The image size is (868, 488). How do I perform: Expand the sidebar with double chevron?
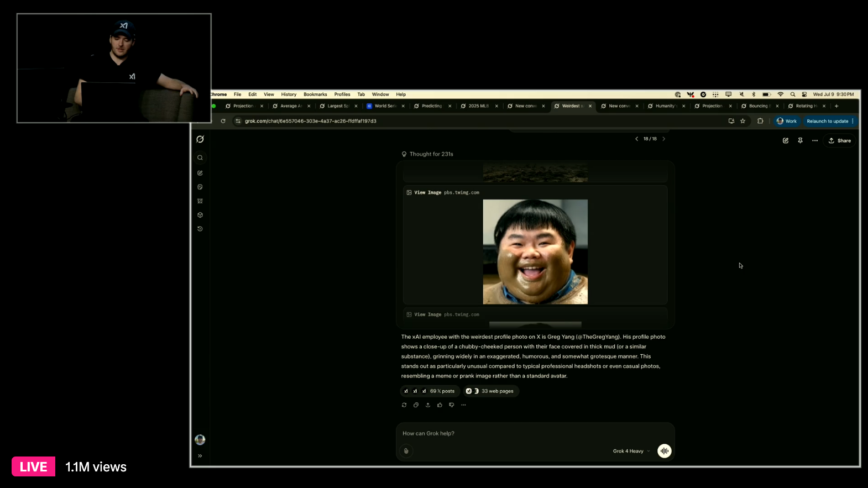[200, 456]
